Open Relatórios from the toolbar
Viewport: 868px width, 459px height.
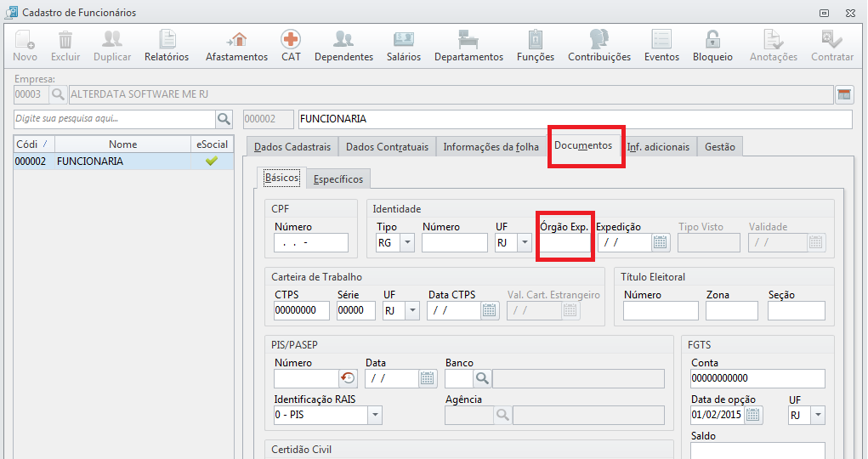point(167,45)
